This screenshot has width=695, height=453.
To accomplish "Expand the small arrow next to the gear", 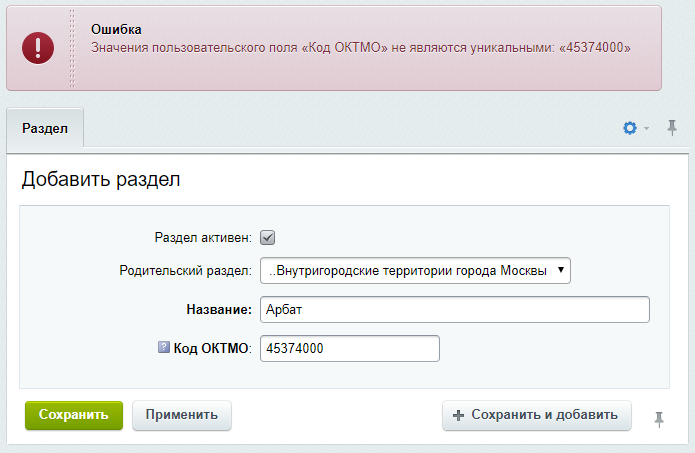I will pos(646,129).
